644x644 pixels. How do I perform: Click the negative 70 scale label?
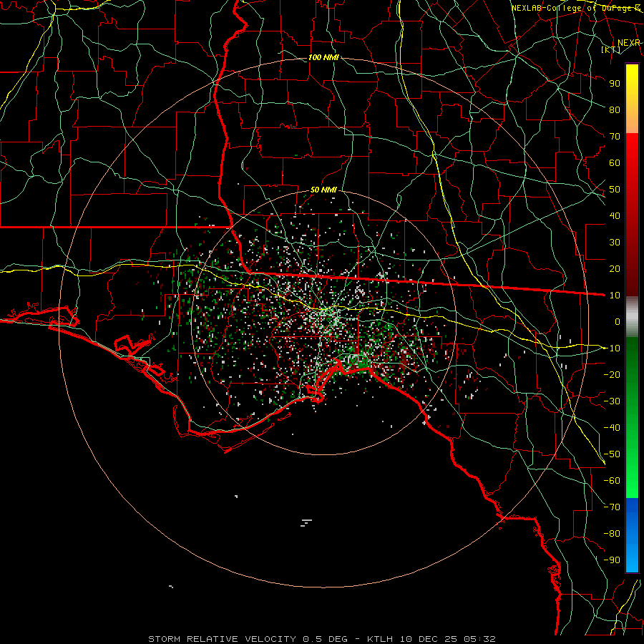tap(612, 507)
